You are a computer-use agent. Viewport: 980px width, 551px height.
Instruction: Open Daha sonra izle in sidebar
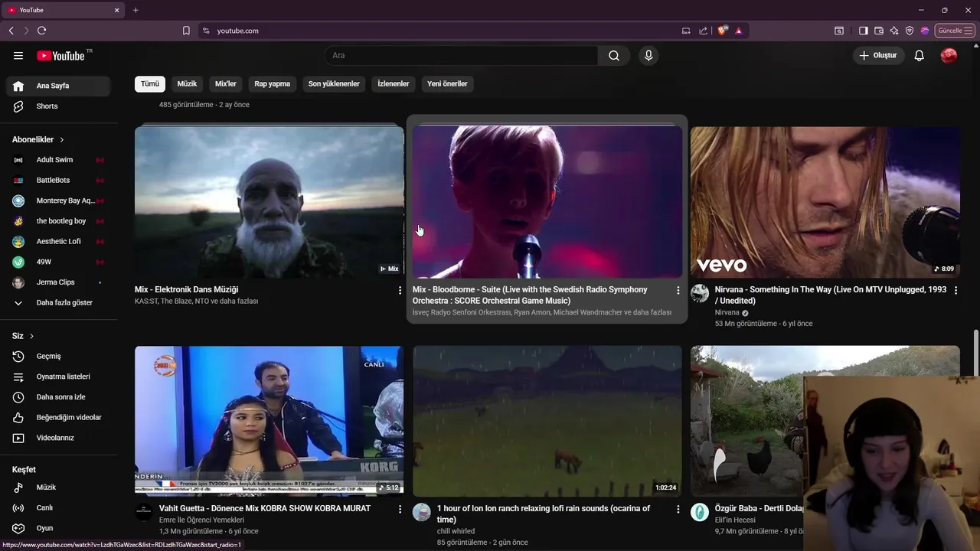[x=58, y=397]
